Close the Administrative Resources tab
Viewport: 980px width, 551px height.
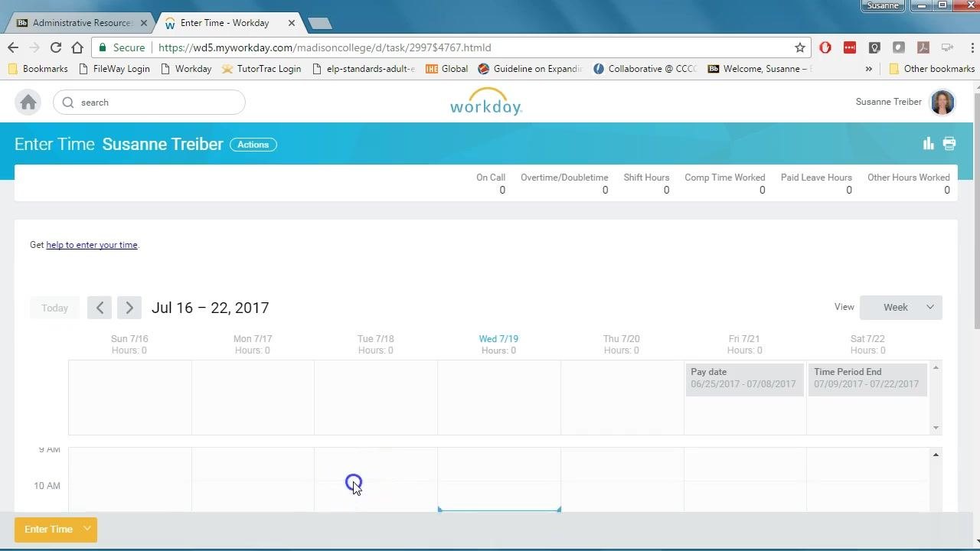coord(143,23)
